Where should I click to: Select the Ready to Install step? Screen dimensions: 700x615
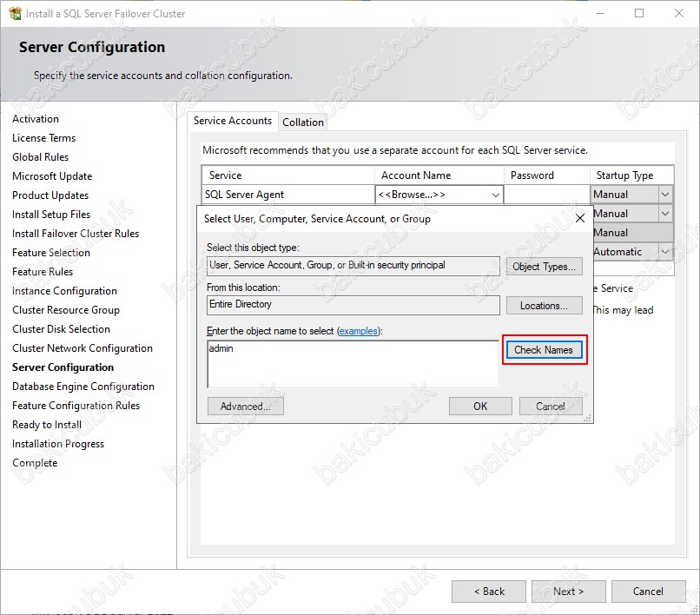pyautogui.click(x=47, y=425)
